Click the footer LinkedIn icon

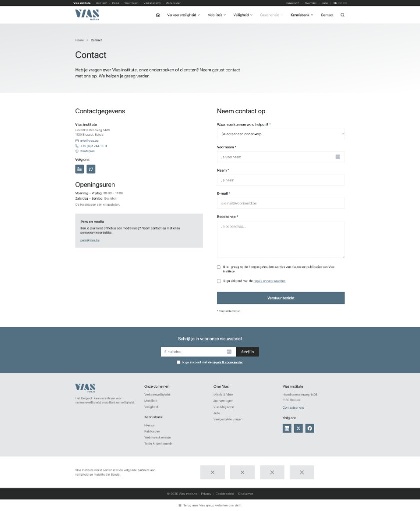click(287, 428)
